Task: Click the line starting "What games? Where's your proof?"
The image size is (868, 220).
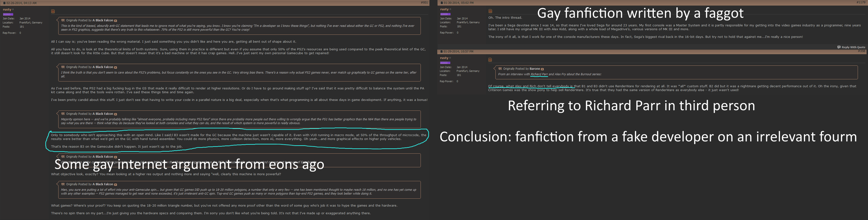Action: coord(224,206)
